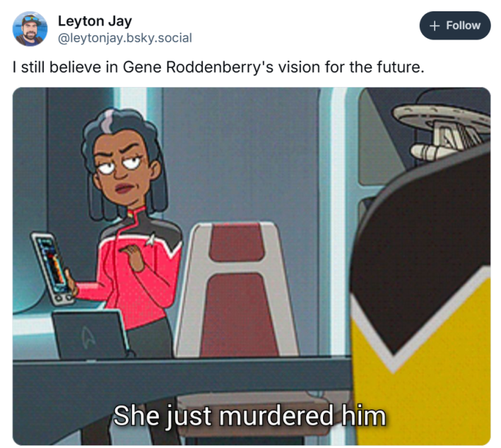Open the @leytonjay.bsky.social handle
This screenshot has height=448, width=501.
(x=124, y=38)
